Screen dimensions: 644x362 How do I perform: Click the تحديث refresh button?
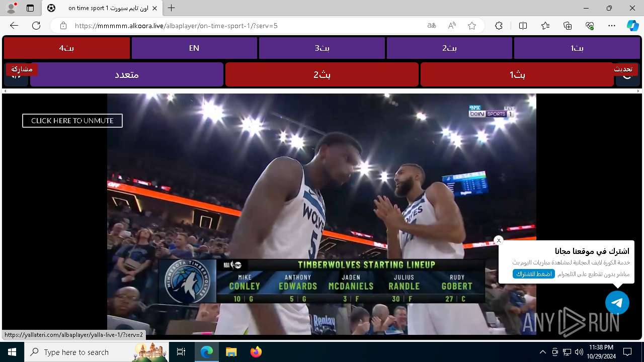[623, 69]
